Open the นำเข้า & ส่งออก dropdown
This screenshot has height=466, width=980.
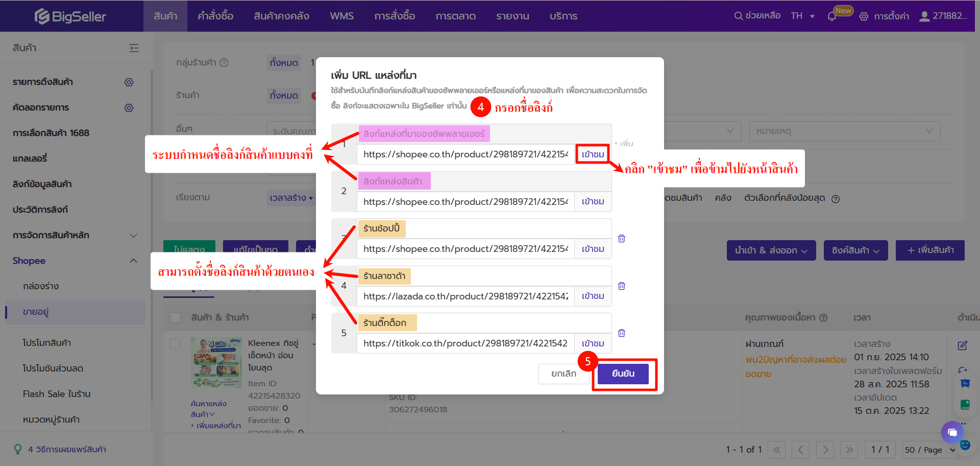coord(771,250)
